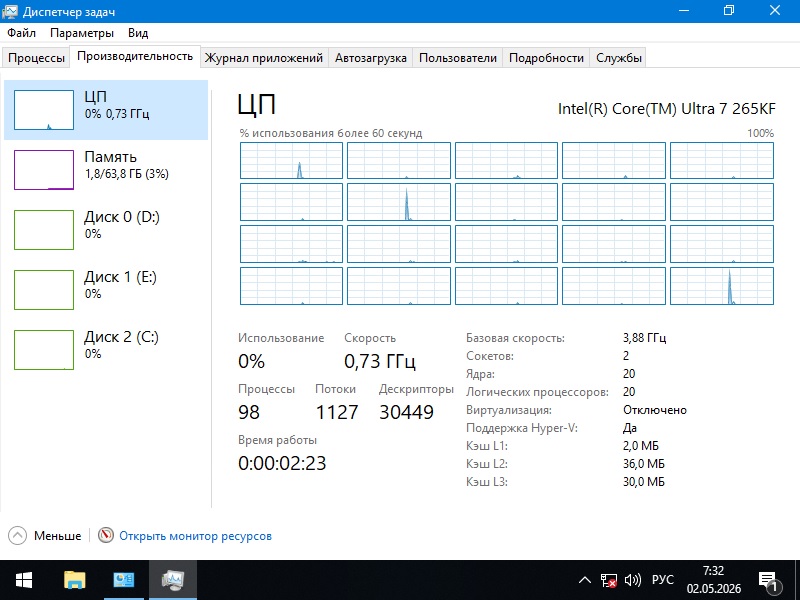Click the Task Manager taskbar icon
Viewport: 800px width, 600px height.
coord(172,580)
